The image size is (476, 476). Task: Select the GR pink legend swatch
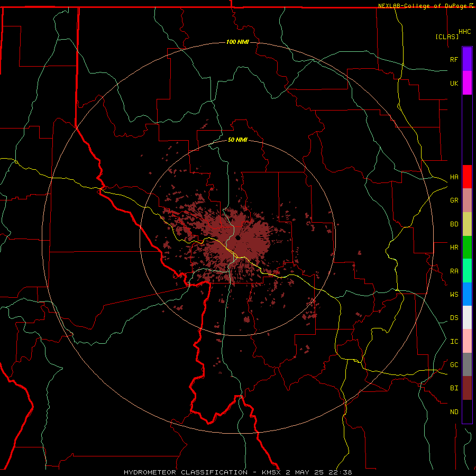point(467,200)
